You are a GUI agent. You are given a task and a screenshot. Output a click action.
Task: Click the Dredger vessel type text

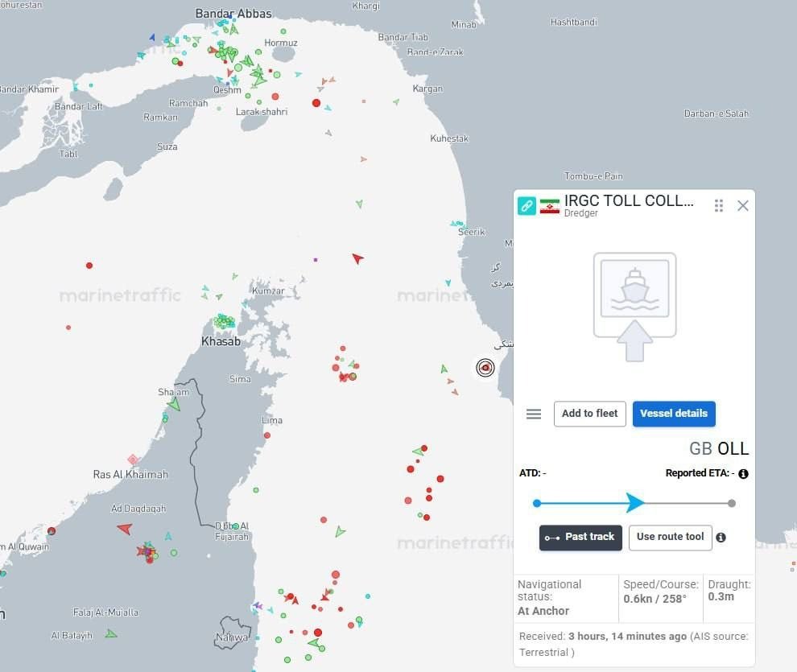pos(581,213)
